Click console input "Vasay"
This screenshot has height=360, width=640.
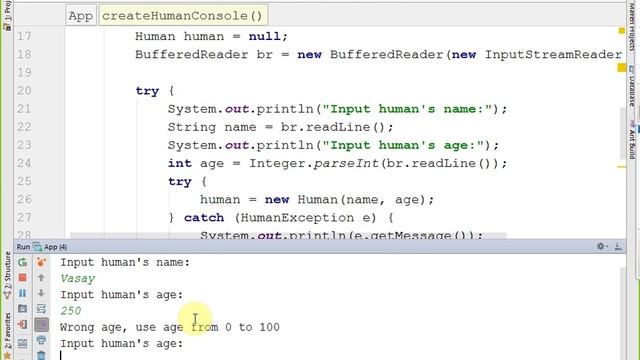tap(78, 278)
